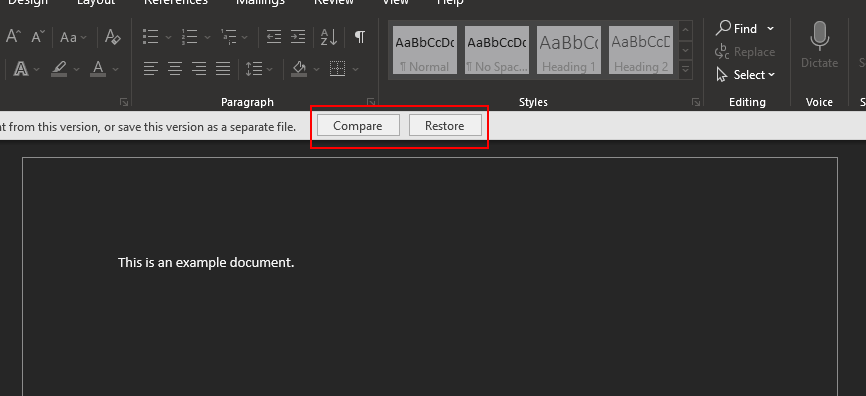Open the Mailings ribbon tab
The image size is (866, 396).
(260, 2)
